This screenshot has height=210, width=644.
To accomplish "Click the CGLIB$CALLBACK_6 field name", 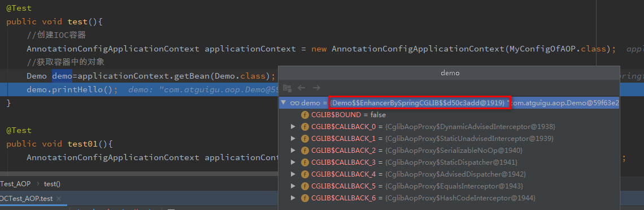I will [x=344, y=198].
